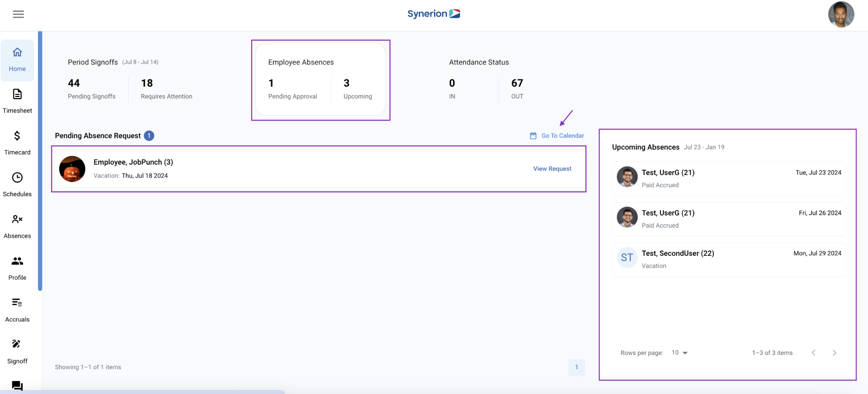The width and height of the screenshot is (868, 394).
Task: Open the Timesheet sidebar icon
Action: tap(17, 94)
